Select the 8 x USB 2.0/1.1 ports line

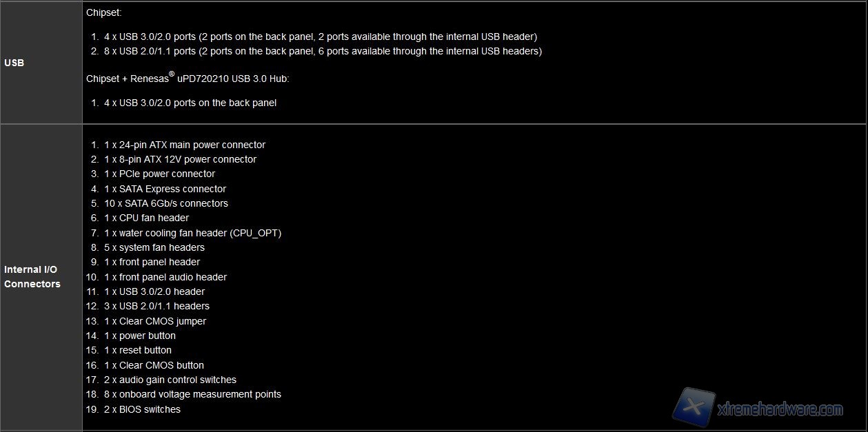[323, 51]
